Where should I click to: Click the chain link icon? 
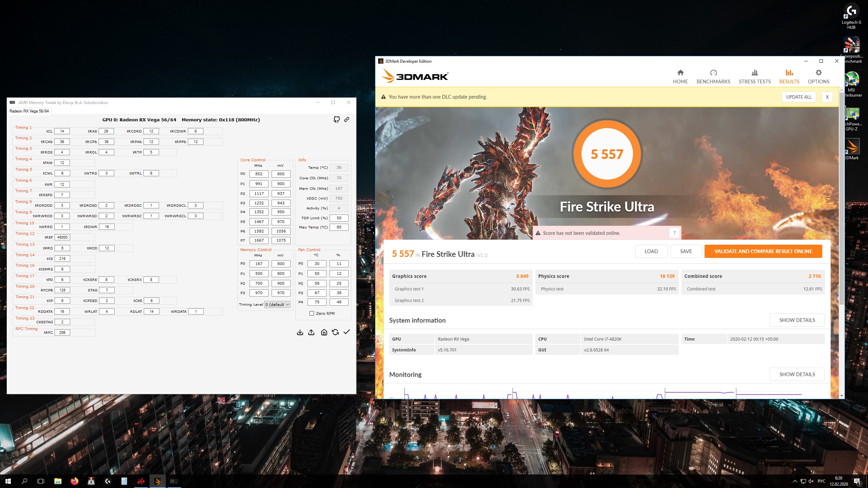pyautogui.click(x=347, y=120)
